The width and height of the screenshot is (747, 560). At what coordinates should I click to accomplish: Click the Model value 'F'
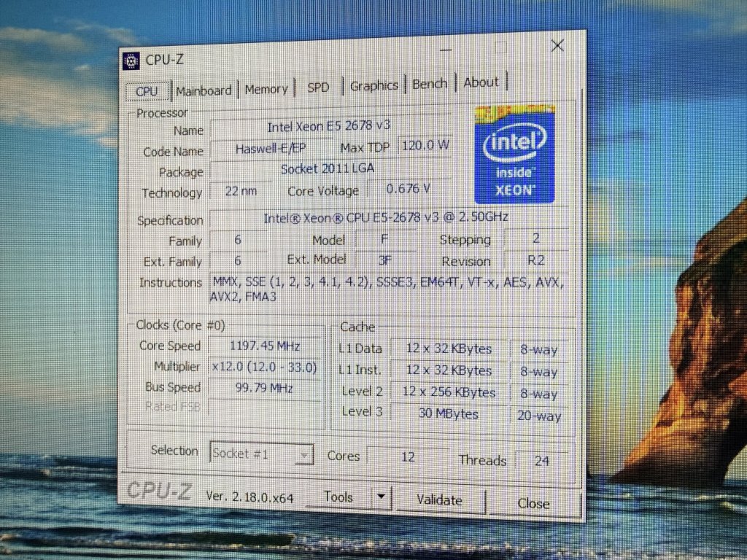coord(385,238)
